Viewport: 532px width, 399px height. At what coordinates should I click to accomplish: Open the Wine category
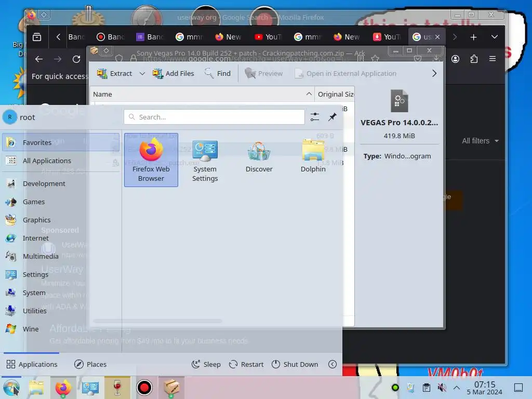61,329
